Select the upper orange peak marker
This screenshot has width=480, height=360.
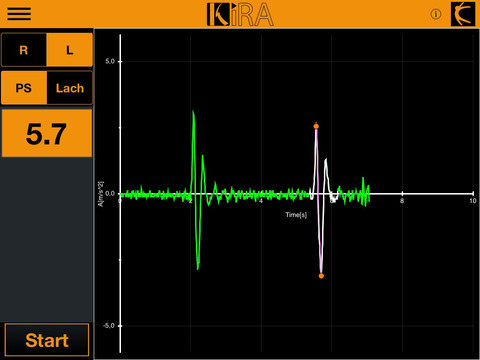pyautogui.click(x=316, y=126)
